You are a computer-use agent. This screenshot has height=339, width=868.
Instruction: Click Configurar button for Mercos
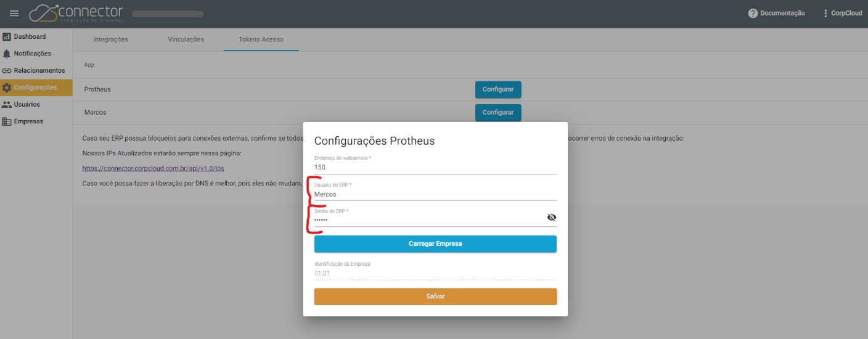[498, 113]
